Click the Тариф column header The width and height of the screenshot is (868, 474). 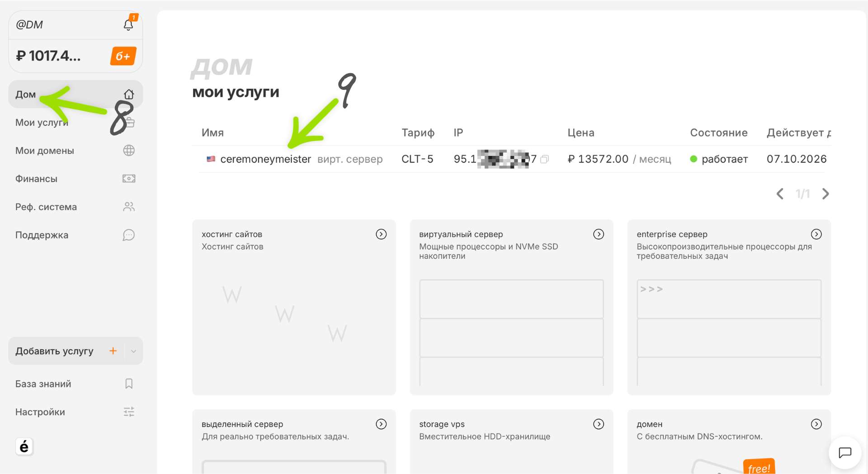418,133
